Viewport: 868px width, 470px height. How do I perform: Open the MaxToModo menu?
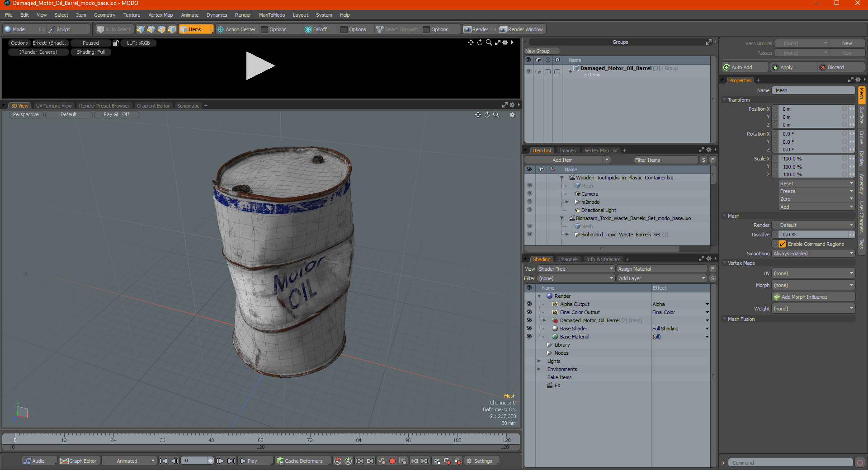(272, 15)
